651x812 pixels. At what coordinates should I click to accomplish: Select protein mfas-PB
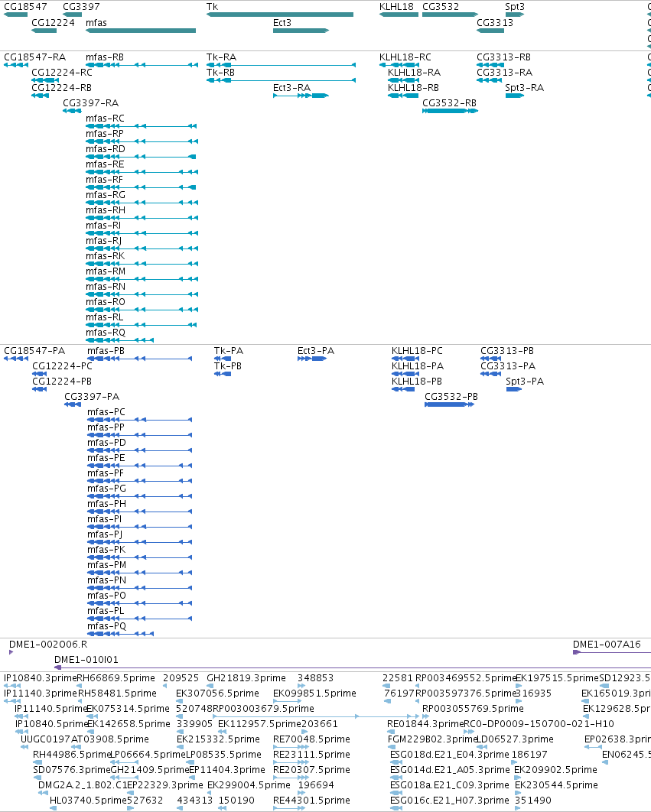pyautogui.click(x=139, y=359)
